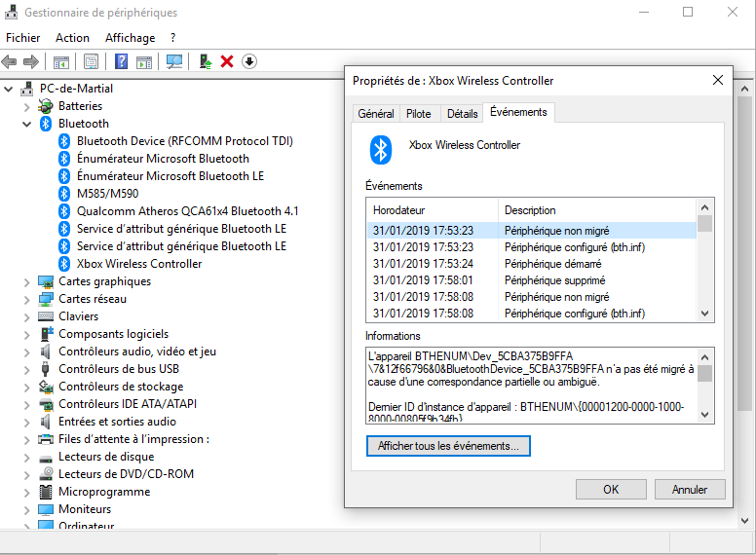The height and width of the screenshot is (555, 756).
Task: Click the Files d'attente à l'impression printer icon
Action: click(x=46, y=439)
